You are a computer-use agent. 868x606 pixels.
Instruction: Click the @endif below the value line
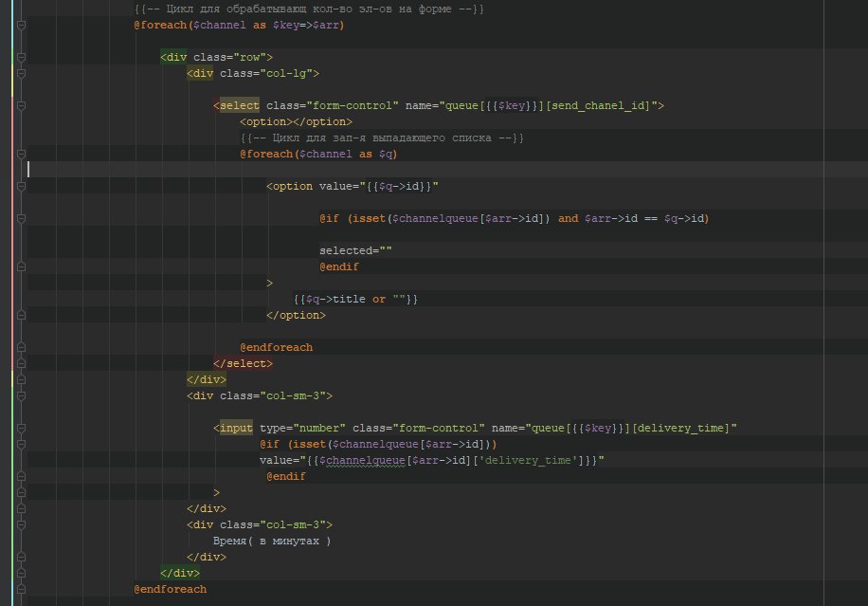click(x=285, y=476)
